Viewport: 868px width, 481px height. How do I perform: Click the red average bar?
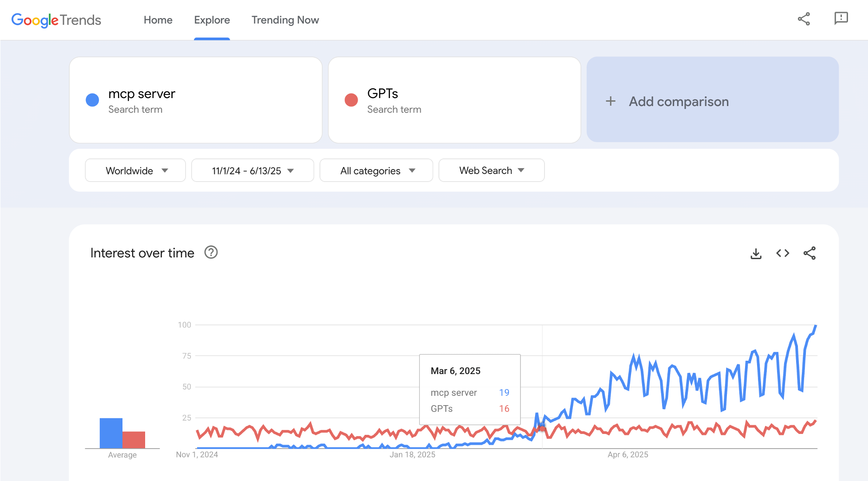[x=134, y=440]
